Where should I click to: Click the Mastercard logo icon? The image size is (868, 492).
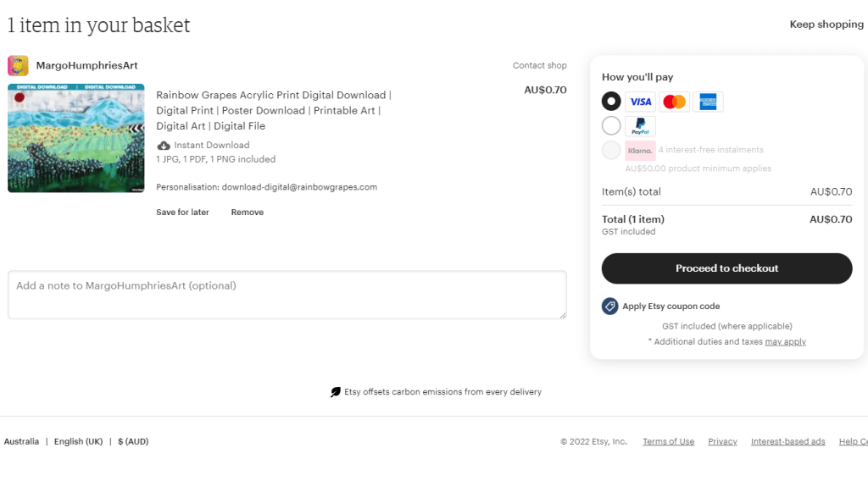(674, 102)
